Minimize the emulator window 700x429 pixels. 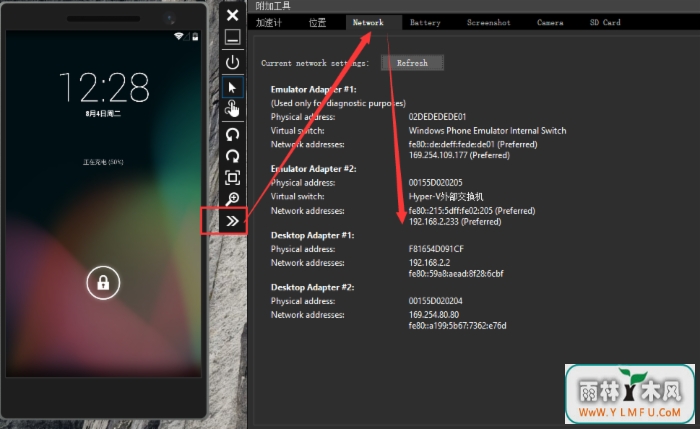point(232,38)
